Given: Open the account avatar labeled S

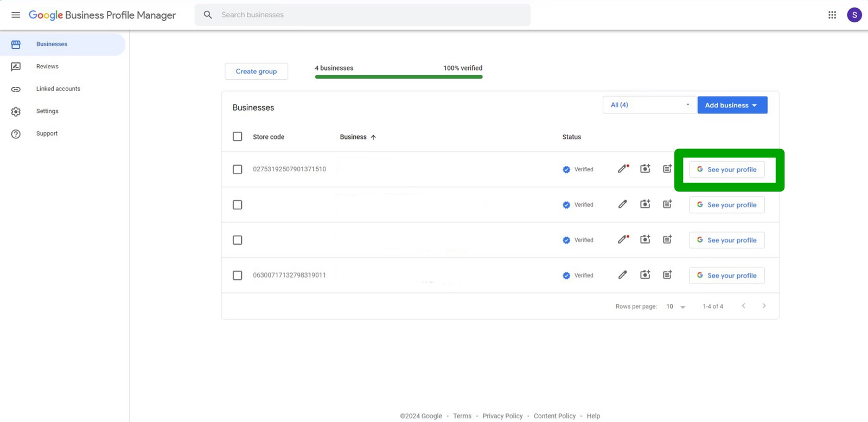Looking at the screenshot, I should tap(854, 15).
